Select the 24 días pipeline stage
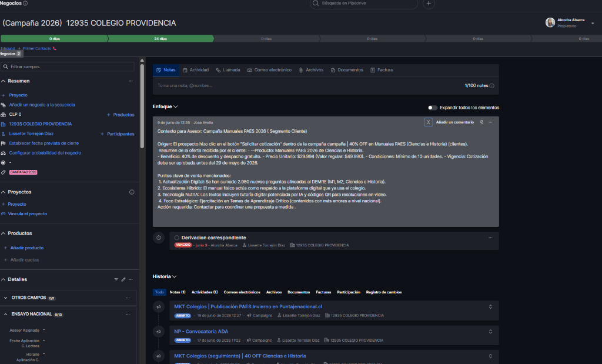The image size is (602, 364). [x=160, y=39]
